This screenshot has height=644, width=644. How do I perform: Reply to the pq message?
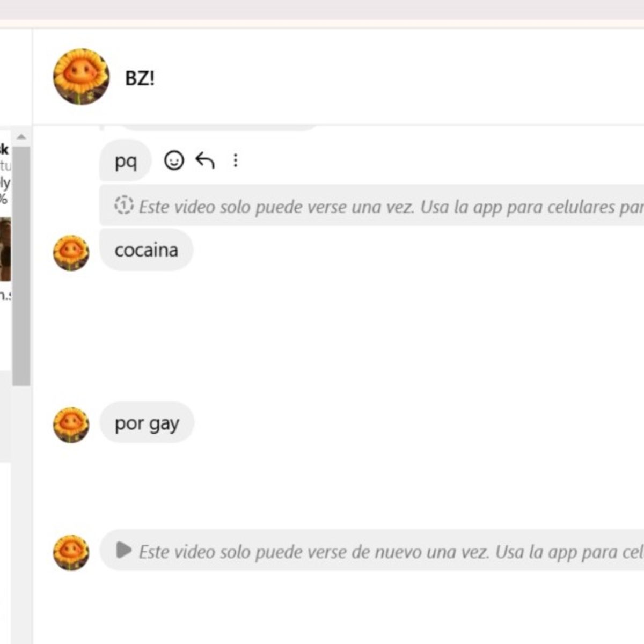click(205, 160)
